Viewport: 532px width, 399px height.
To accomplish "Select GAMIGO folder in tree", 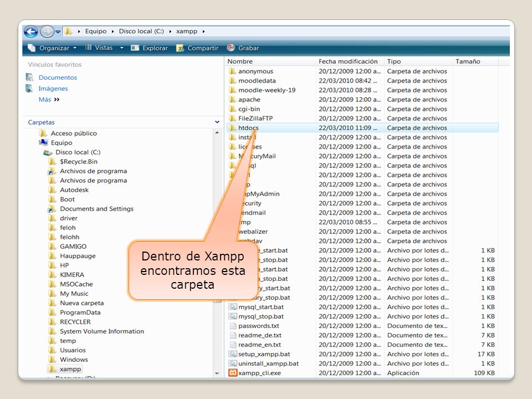I will tap(73, 247).
